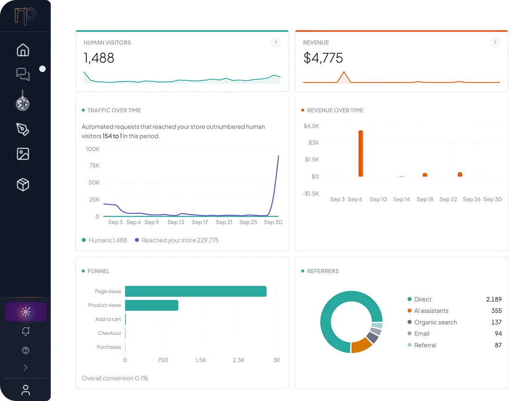The image size is (532, 401).
Task: Click the TRAFFIC OVER TIME heading
Action: [x=114, y=110]
